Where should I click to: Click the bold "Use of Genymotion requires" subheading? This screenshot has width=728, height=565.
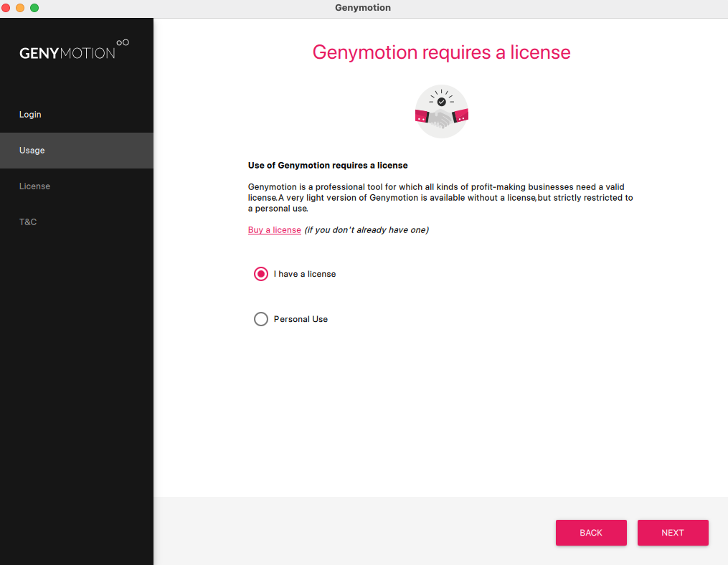tap(328, 166)
